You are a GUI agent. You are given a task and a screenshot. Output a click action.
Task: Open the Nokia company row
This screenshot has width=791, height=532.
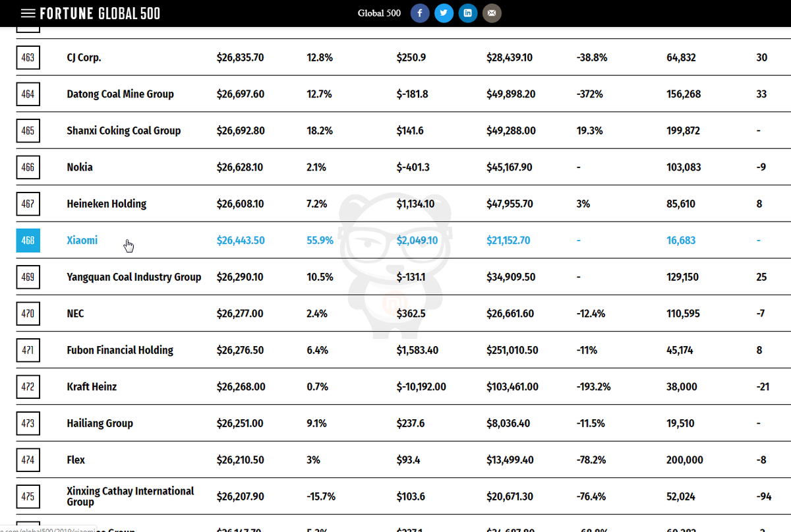point(80,167)
